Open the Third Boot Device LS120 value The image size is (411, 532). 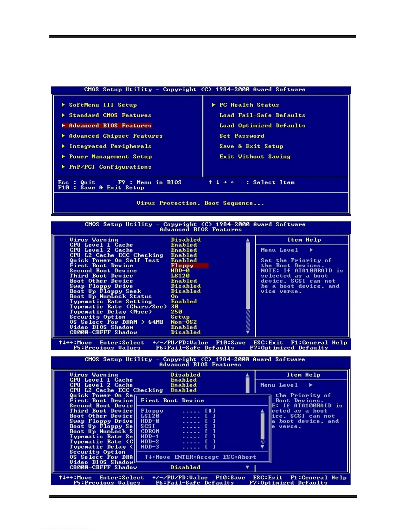tap(180, 276)
